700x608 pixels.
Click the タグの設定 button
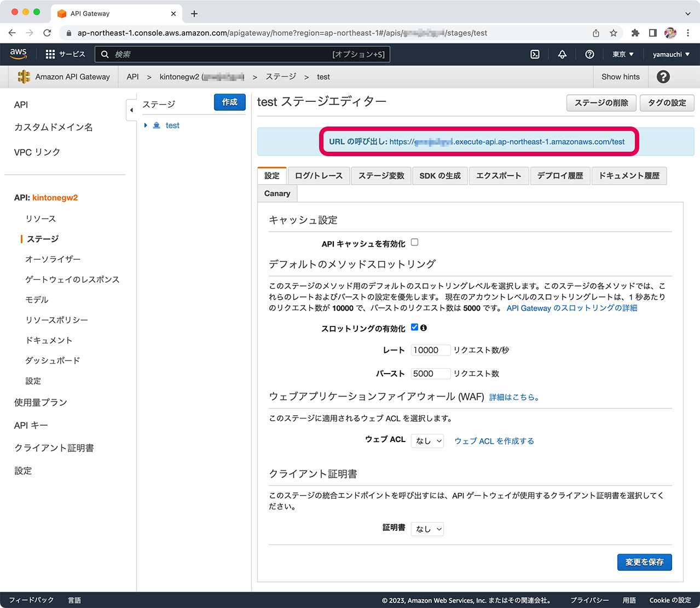[667, 103]
